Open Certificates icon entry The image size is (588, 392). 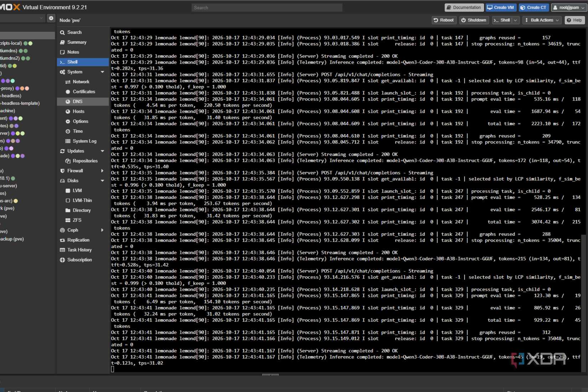68,92
